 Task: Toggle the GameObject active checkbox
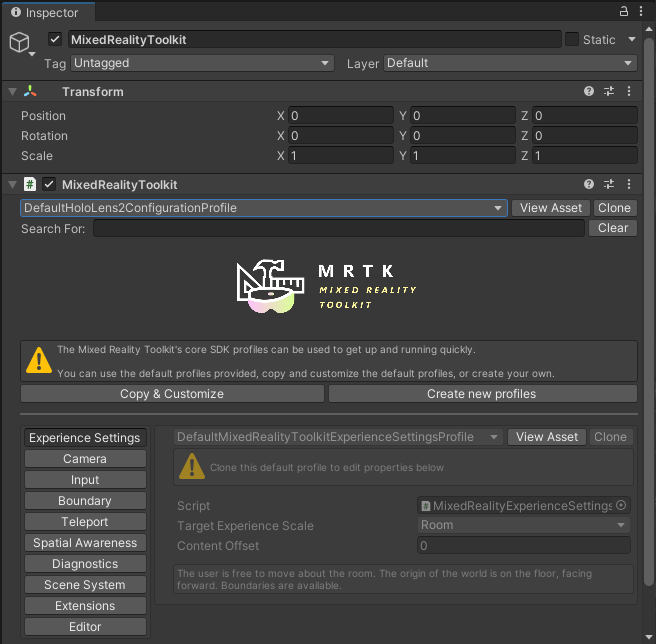(x=55, y=40)
